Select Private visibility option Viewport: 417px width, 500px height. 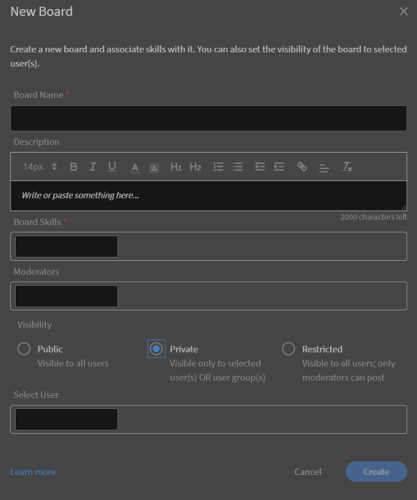click(x=156, y=349)
